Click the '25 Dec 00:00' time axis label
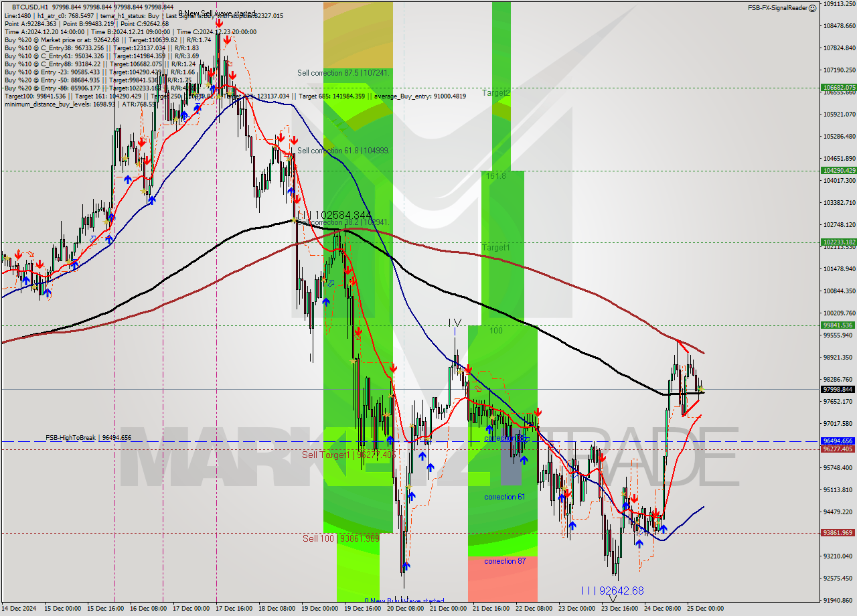Viewport: 857px width, 616px height. (705, 609)
